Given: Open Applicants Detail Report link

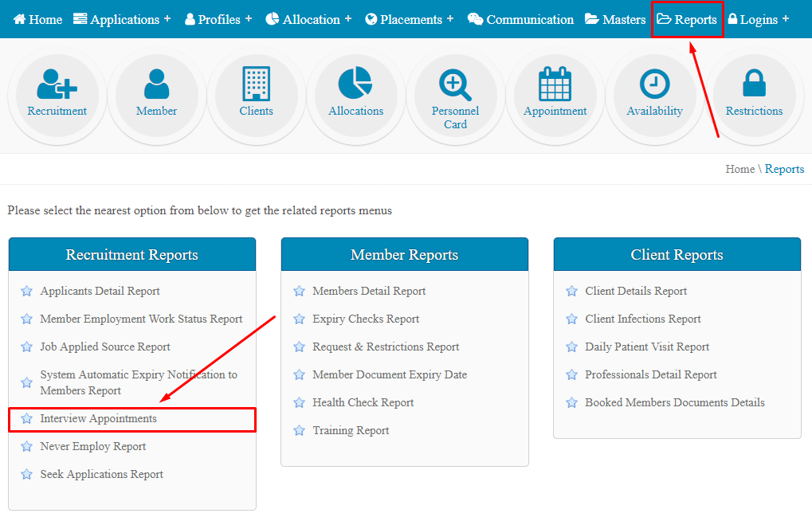Looking at the screenshot, I should click(100, 291).
